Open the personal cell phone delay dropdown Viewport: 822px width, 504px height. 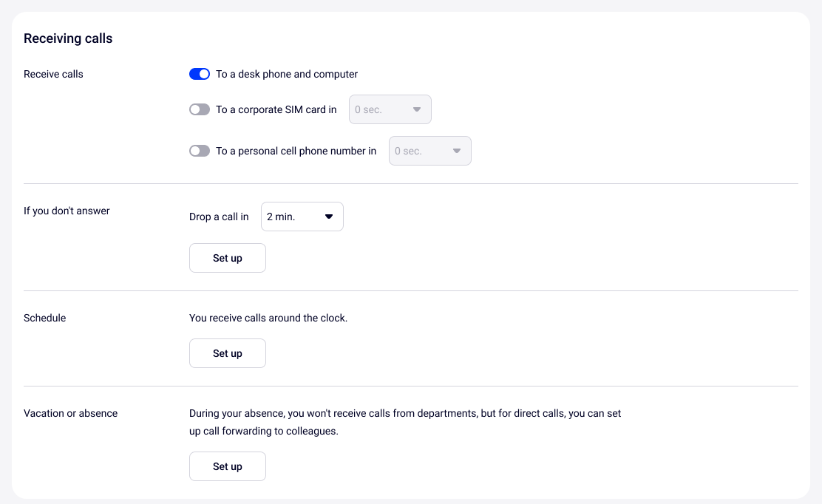(x=429, y=151)
